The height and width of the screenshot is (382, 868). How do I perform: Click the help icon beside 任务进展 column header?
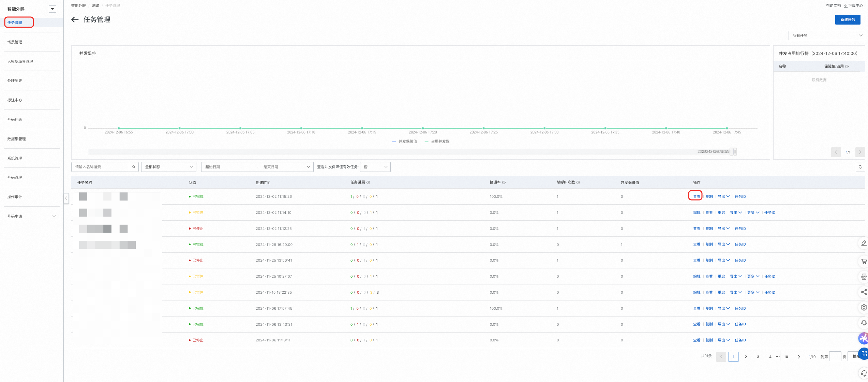(x=368, y=182)
